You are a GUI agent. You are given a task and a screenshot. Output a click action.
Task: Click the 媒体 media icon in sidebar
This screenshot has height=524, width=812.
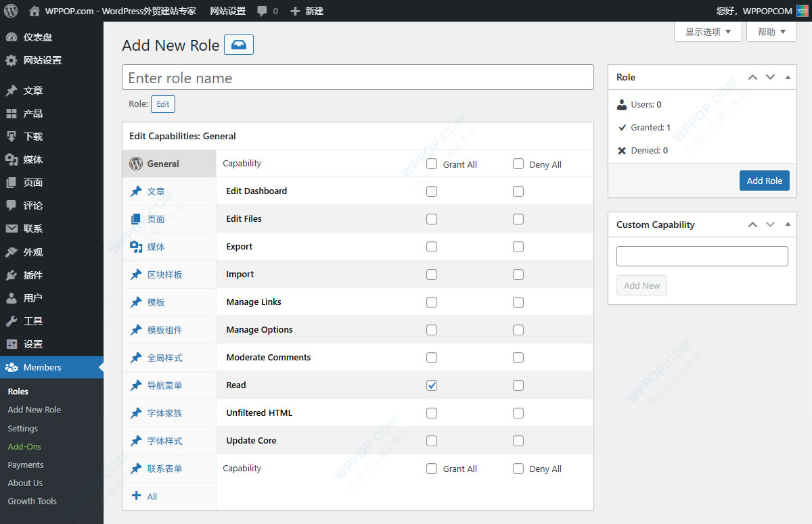pos(12,160)
